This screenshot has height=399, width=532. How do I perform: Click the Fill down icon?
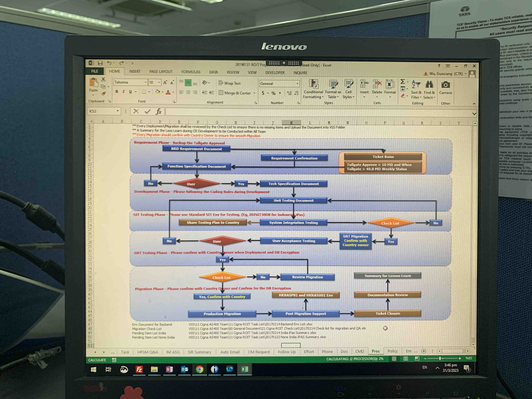(403, 89)
